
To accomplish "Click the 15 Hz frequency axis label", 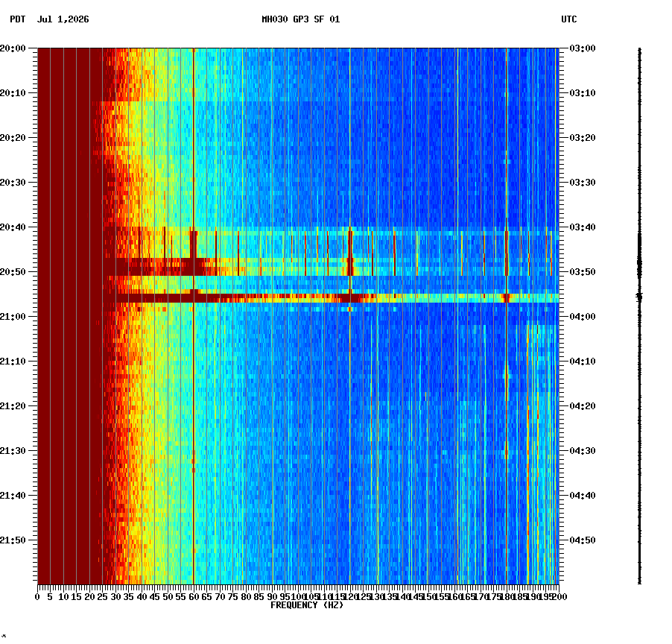I will click(x=76, y=597).
